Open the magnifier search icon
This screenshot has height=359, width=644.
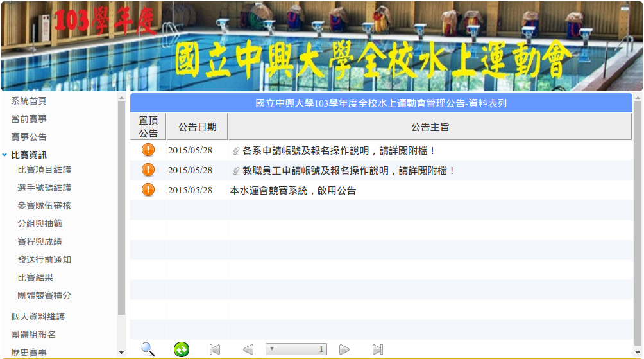tap(148, 349)
